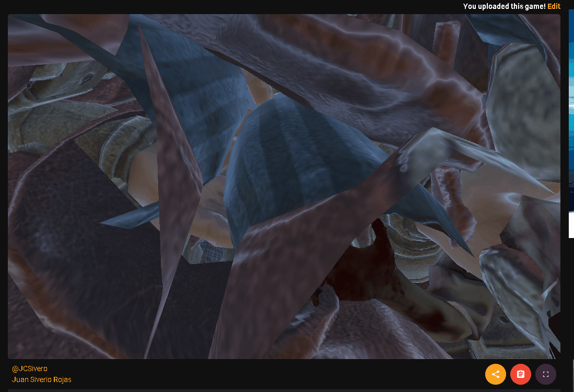Open the Edit link for uploaded game
The height and width of the screenshot is (392, 574).
coord(554,6)
